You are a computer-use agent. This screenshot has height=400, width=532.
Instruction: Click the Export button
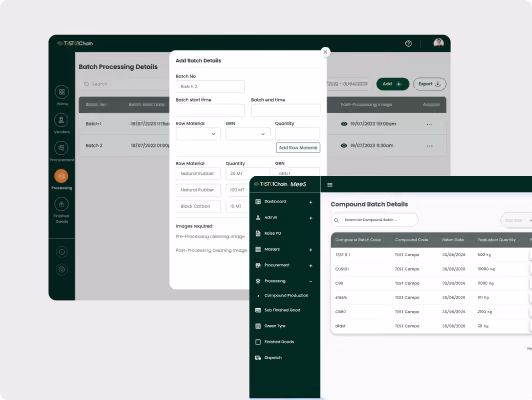(x=430, y=84)
